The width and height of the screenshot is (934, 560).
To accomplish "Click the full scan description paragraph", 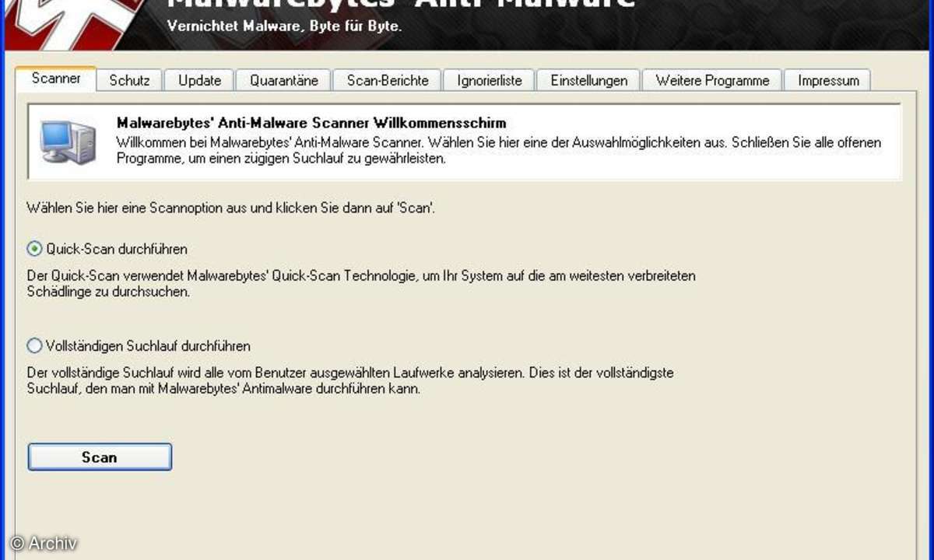I will (350, 381).
